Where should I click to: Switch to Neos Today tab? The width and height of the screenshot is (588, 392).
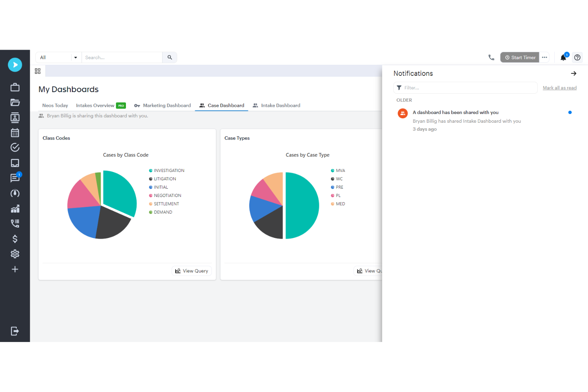point(55,106)
